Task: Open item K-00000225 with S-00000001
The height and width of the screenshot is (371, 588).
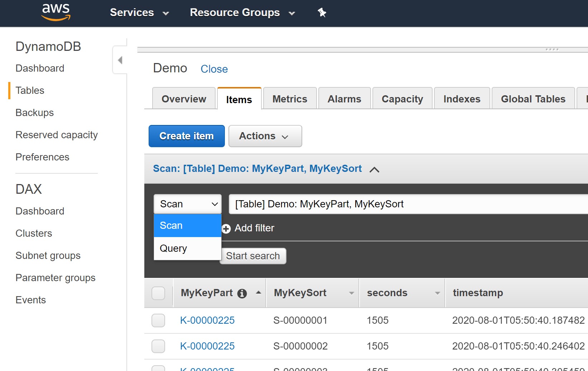Action: click(x=207, y=320)
